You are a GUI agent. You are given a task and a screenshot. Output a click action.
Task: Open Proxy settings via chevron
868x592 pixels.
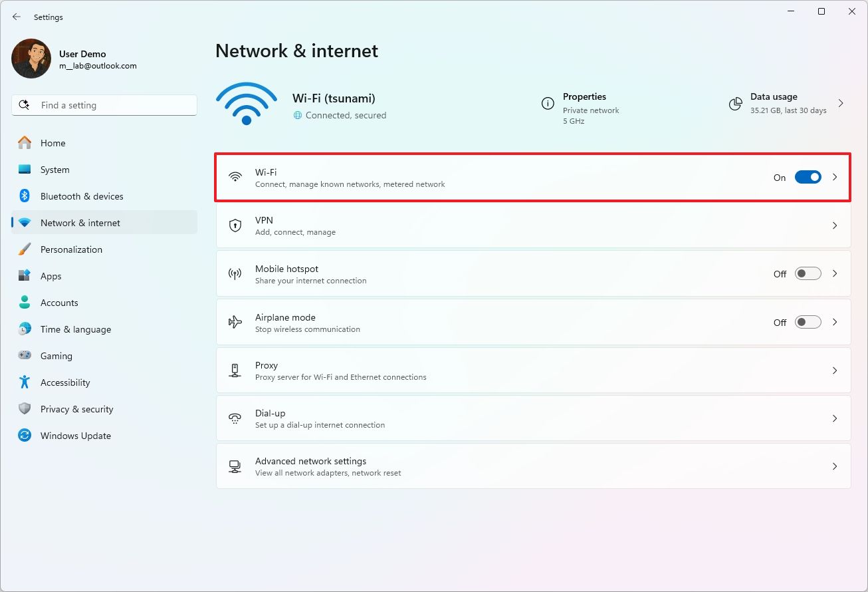tap(835, 370)
